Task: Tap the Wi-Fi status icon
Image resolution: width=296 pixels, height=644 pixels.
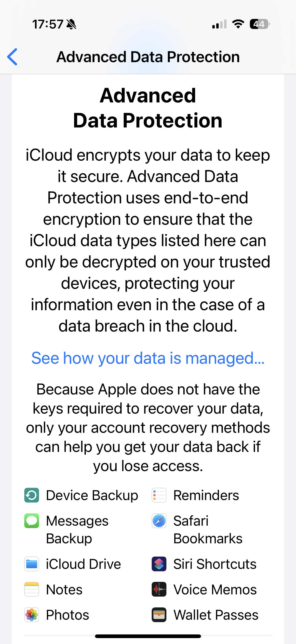Action: pos(238,24)
